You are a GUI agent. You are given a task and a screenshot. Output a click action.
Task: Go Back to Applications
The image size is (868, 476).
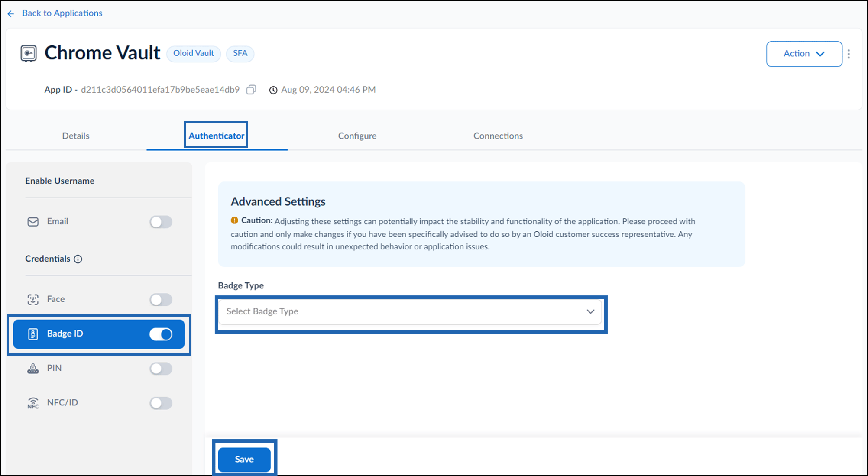tap(62, 13)
